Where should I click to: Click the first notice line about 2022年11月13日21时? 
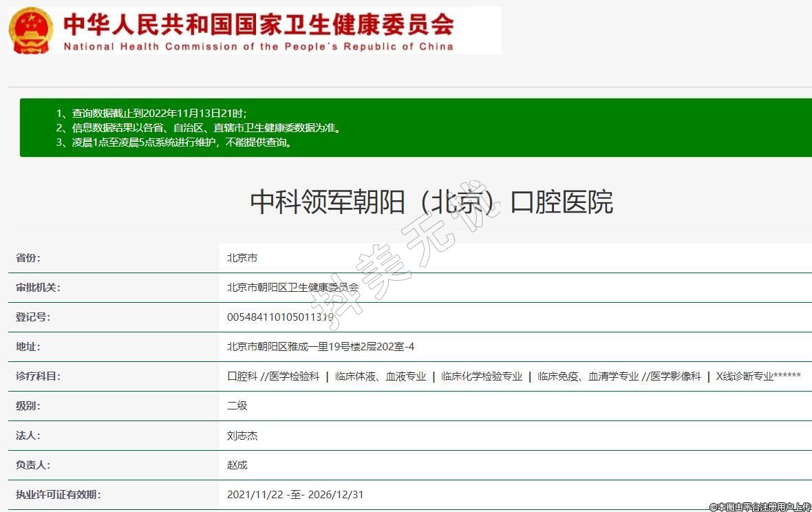click(151, 113)
